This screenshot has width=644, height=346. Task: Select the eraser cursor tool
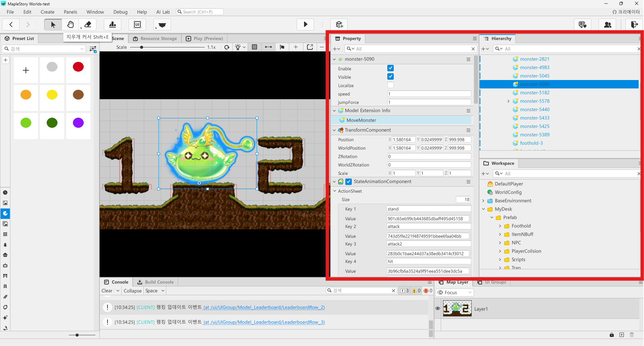(x=88, y=25)
